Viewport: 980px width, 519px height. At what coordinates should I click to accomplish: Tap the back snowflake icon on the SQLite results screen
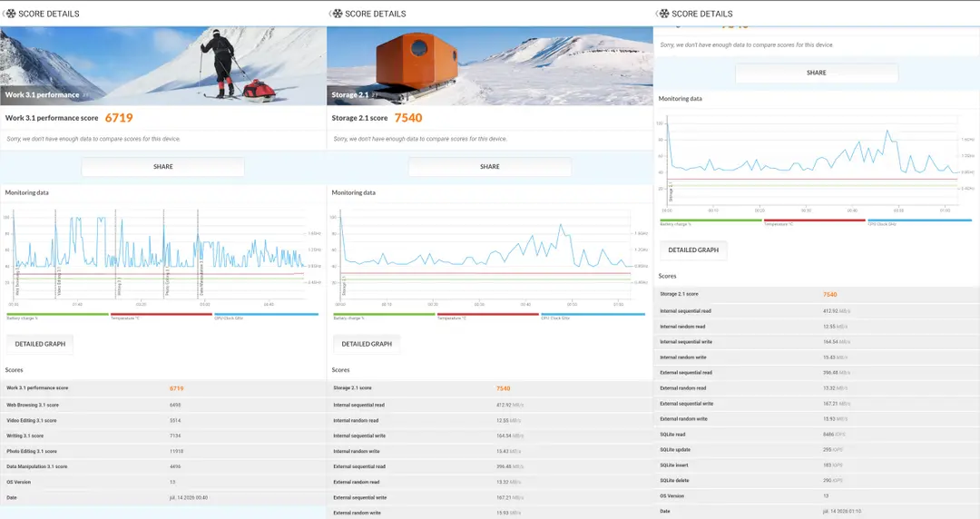click(x=663, y=13)
